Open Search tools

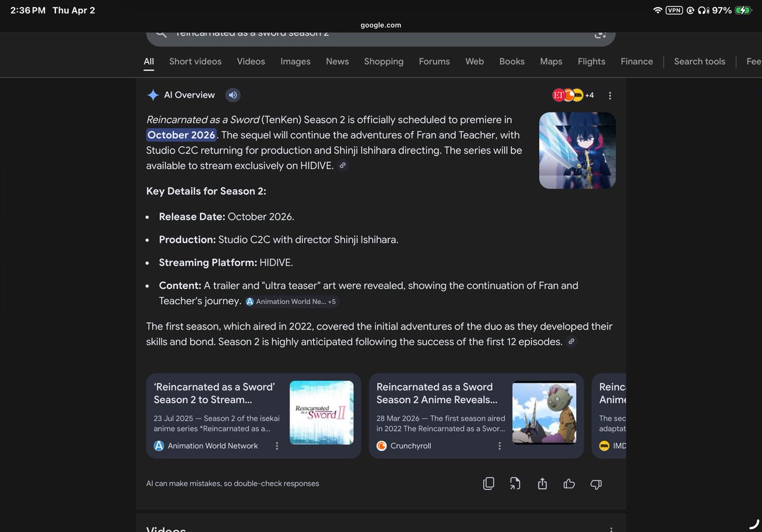[x=699, y=62]
